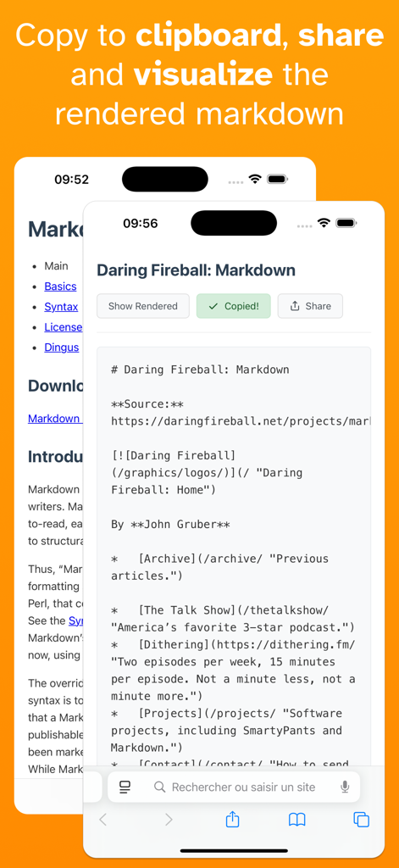Open Safari tabs overview icon

coord(362,820)
